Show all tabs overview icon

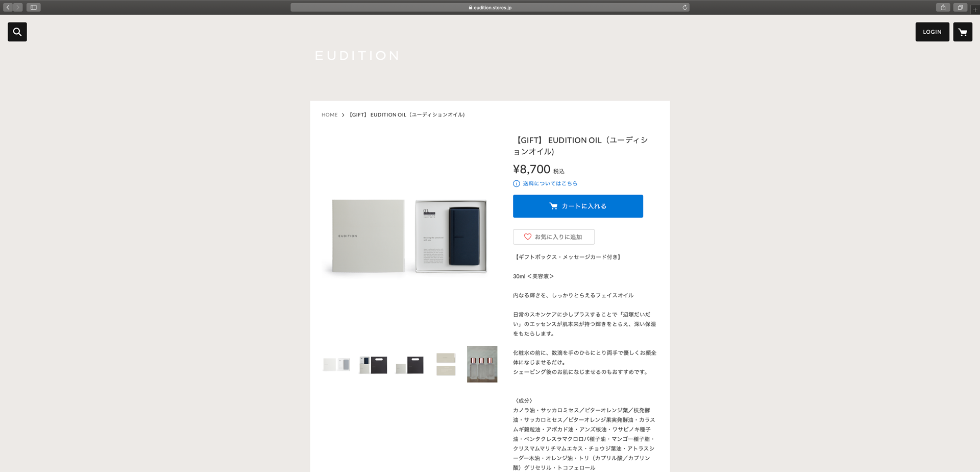960,7
